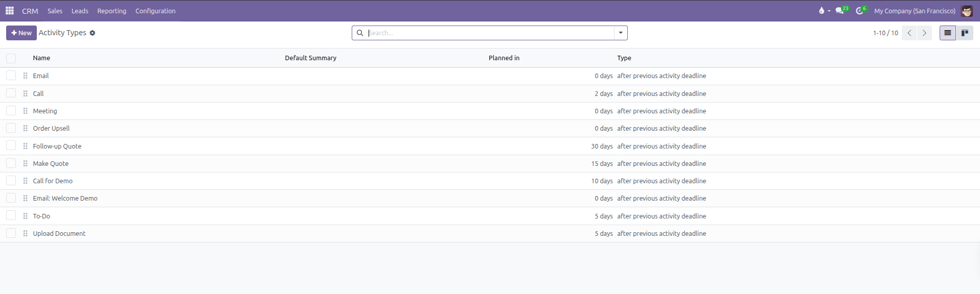
Task: Open the Reporting menu
Action: (111, 11)
